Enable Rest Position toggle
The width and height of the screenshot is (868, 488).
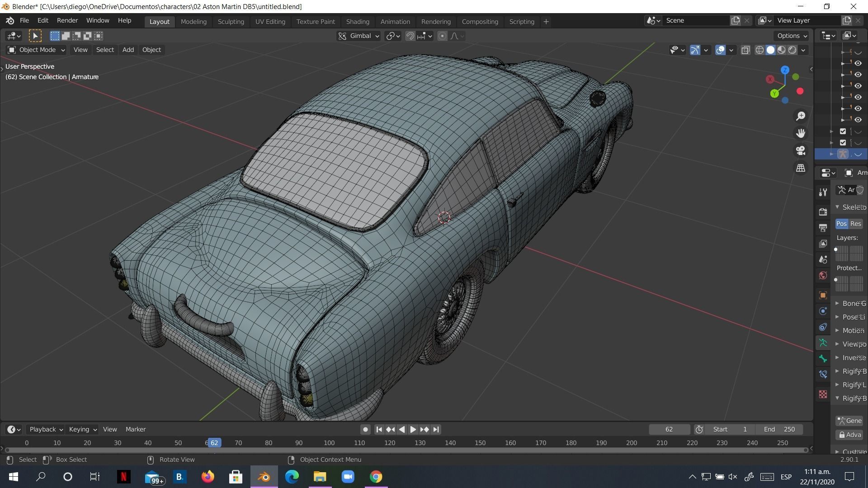point(856,224)
